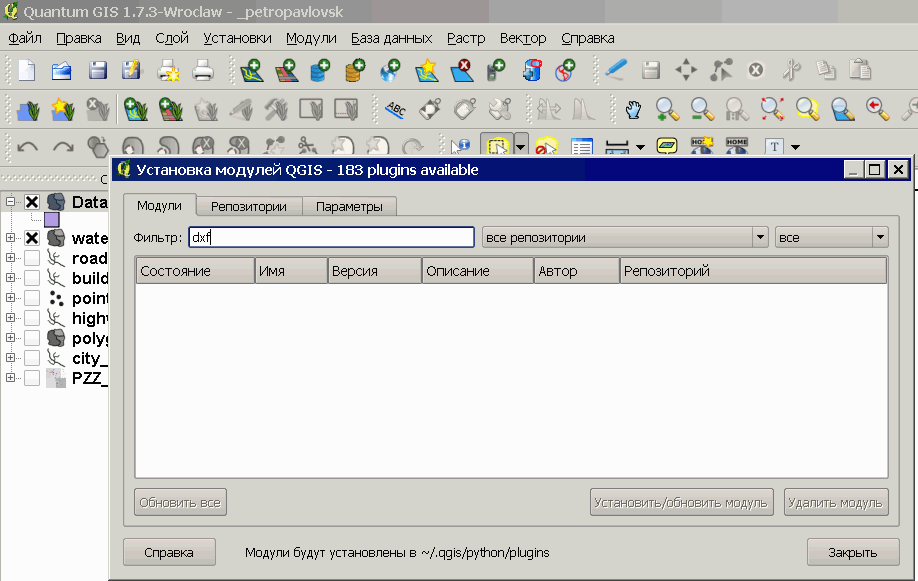Image resolution: width=918 pixels, height=581 pixels.
Task: Click the Toggle Editing pencil icon
Action: (616, 71)
